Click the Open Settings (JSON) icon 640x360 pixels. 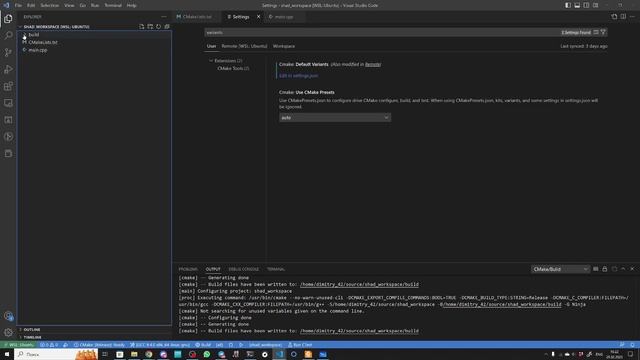(x=614, y=17)
